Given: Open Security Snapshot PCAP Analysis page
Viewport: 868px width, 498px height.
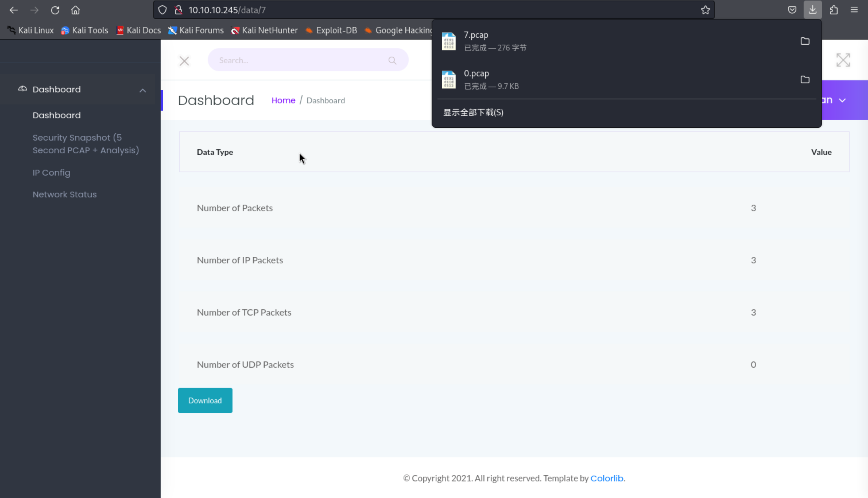Looking at the screenshot, I should pyautogui.click(x=86, y=144).
